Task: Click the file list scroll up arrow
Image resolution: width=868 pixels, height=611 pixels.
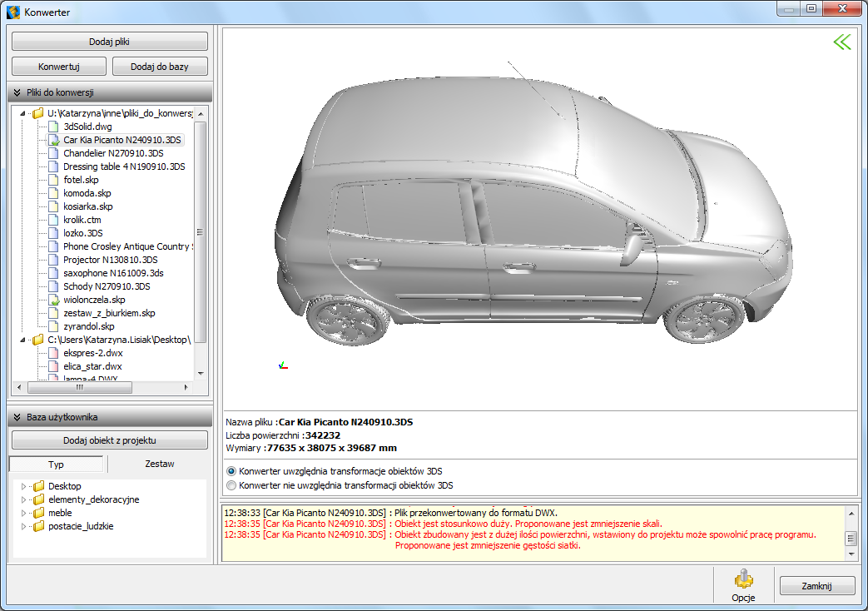Action: (x=201, y=113)
